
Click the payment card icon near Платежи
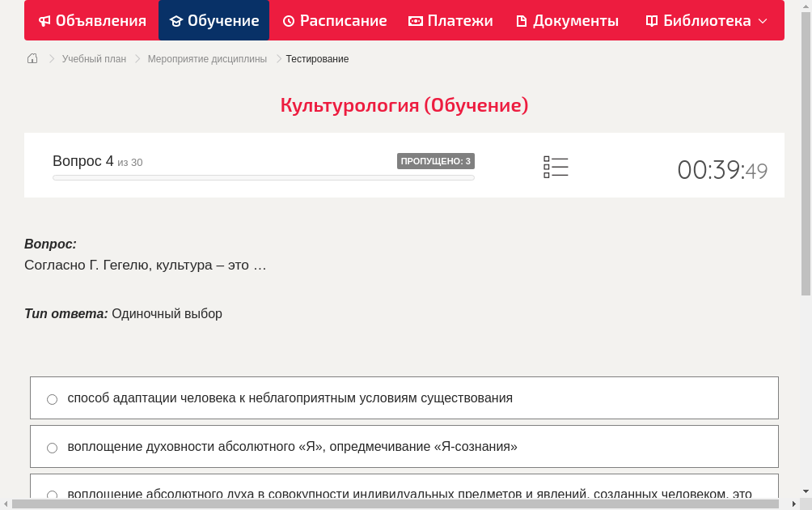coord(414,20)
